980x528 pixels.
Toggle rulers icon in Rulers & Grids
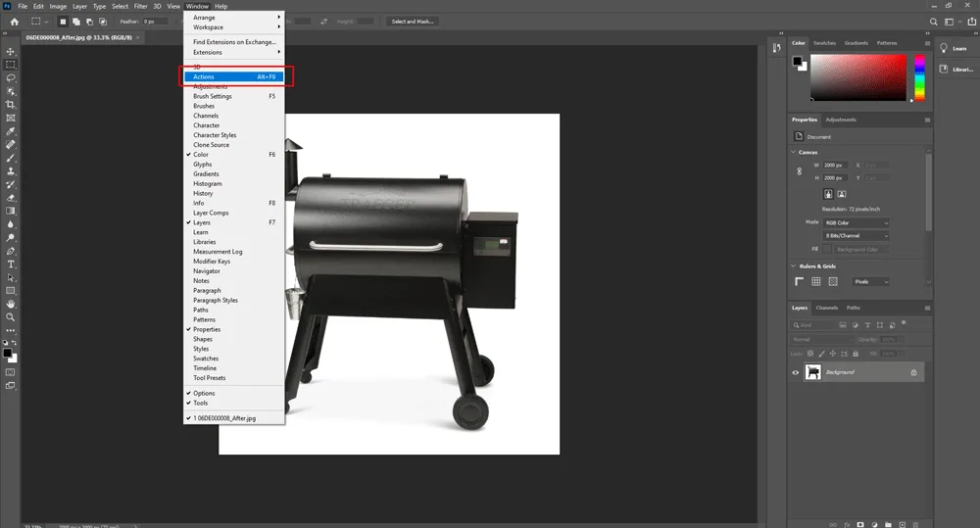pos(800,282)
